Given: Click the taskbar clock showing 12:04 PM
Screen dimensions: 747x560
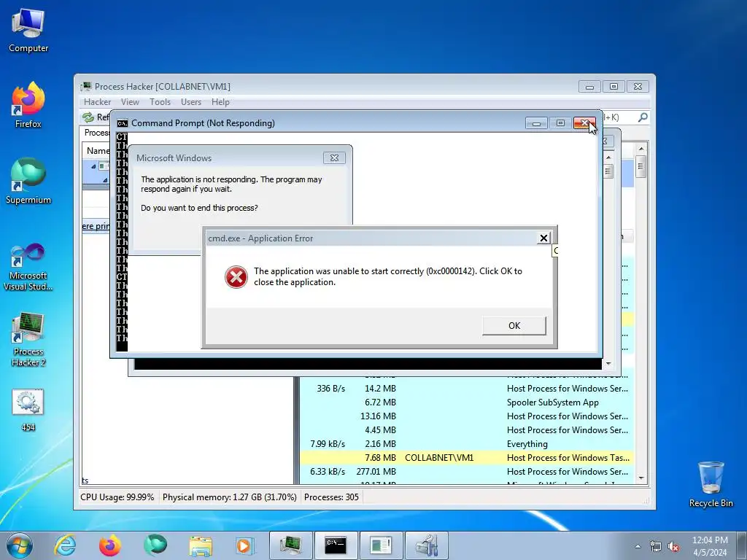Looking at the screenshot, I should [x=710, y=546].
